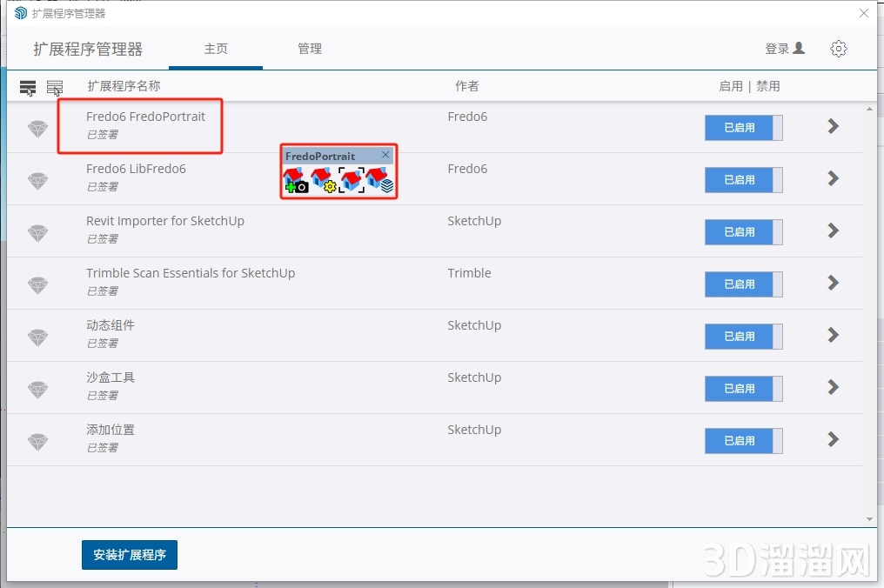
Task: Switch to the 管理 tab
Action: pos(310,49)
